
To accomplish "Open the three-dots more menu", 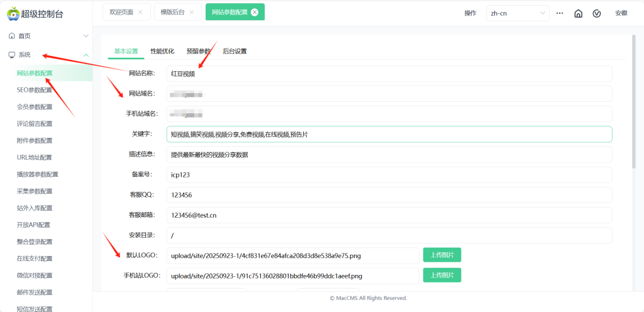I will point(559,13).
